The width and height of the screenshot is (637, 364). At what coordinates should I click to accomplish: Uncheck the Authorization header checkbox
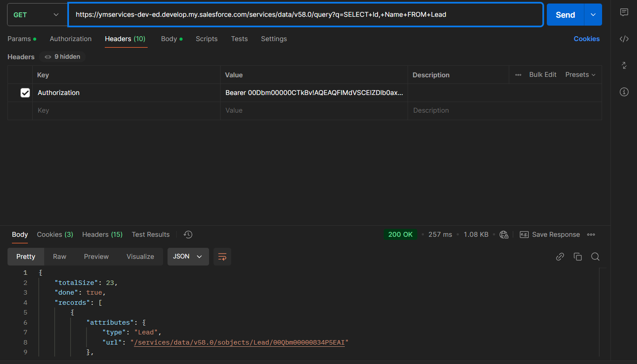coord(25,93)
